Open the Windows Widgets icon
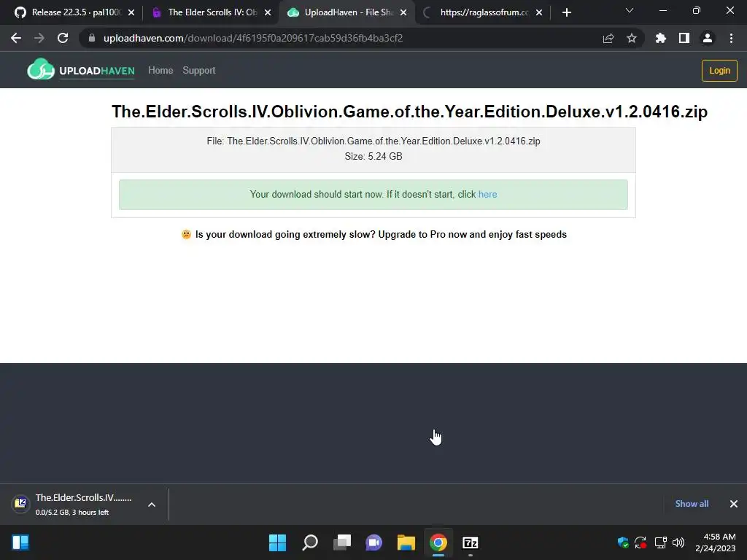This screenshot has width=747, height=560. [x=20, y=542]
